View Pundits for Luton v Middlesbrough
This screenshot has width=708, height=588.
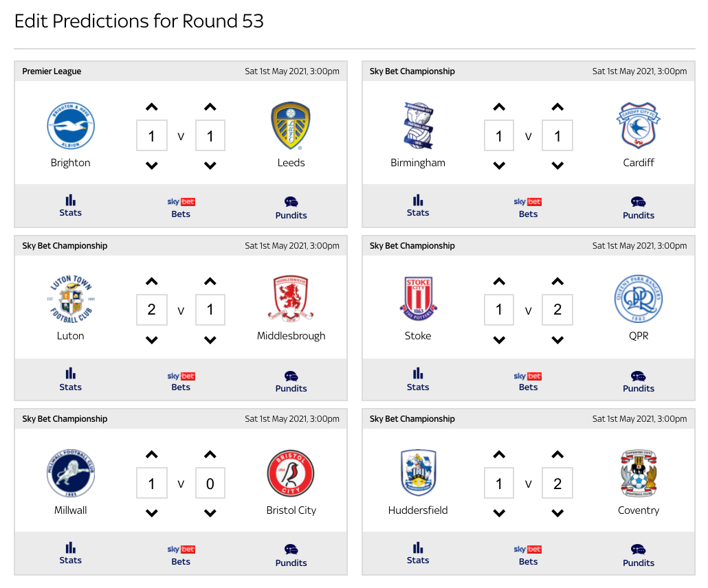(291, 381)
